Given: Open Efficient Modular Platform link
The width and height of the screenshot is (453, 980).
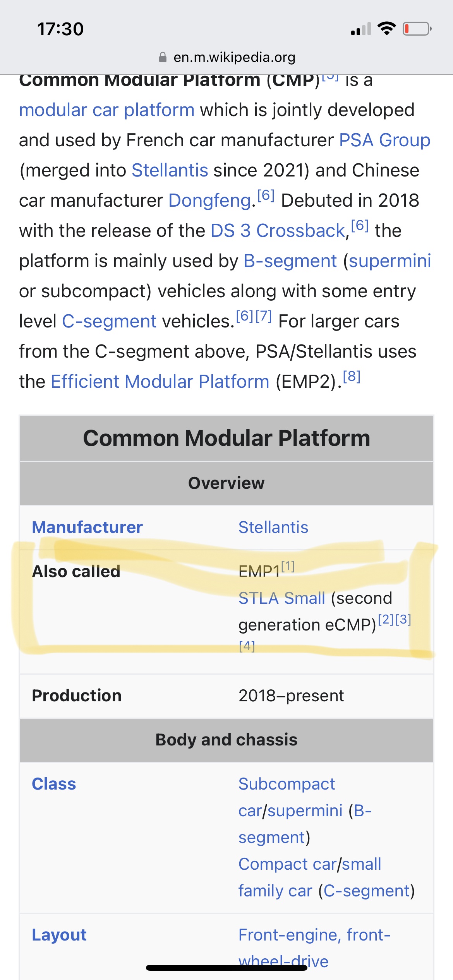Looking at the screenshot, I should pyautogui.click(x=160, y=382).
